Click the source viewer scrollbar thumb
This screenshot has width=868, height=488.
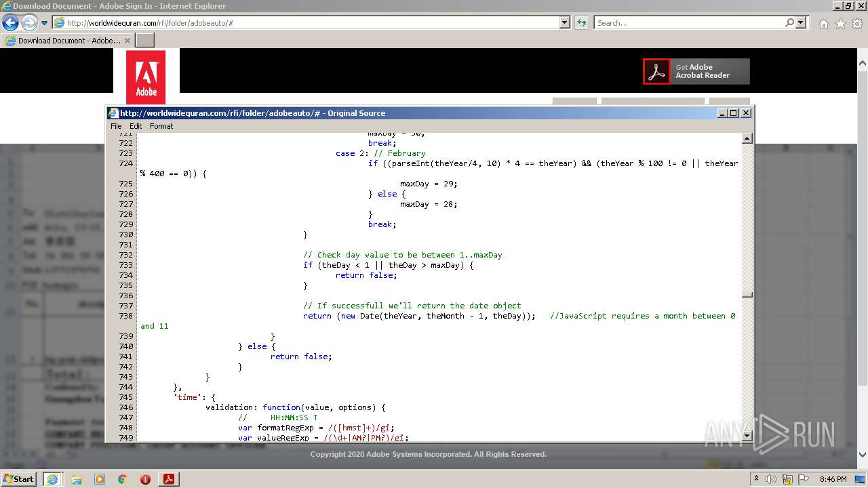[x=747, y=295]
